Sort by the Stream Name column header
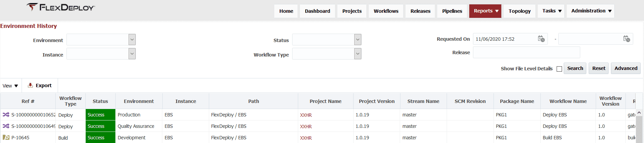The image size is (644, 143). 423,101
